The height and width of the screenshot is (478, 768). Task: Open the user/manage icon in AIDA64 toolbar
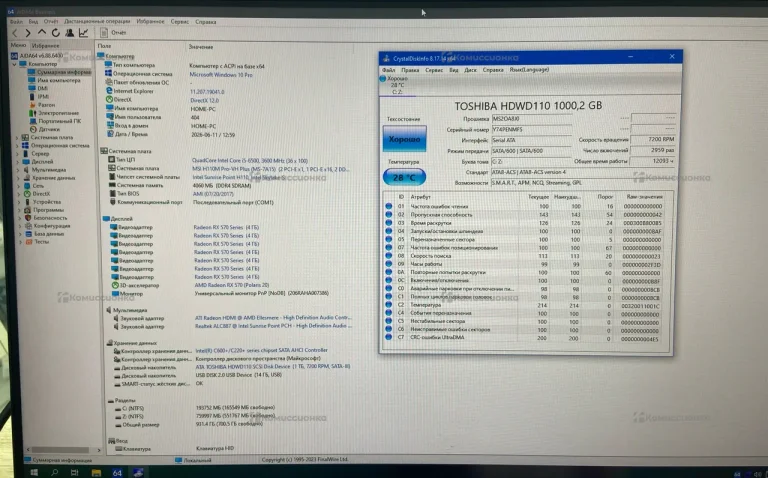point(70,32)
